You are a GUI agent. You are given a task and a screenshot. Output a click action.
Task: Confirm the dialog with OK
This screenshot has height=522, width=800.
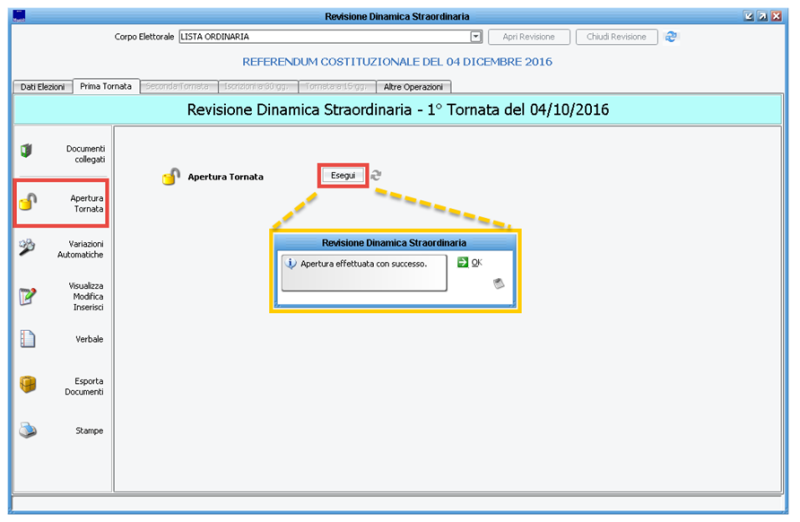(477, 262)
